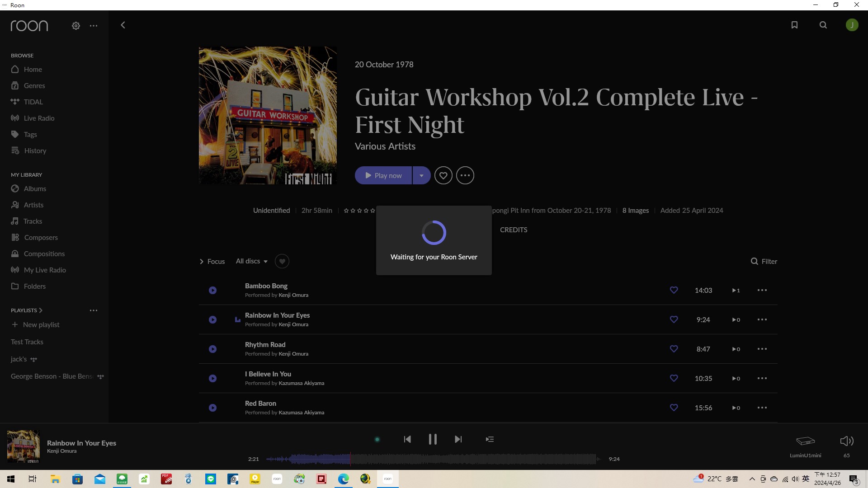Favorite the album with heart button
The image size is (868, 488).
point(443,175)
